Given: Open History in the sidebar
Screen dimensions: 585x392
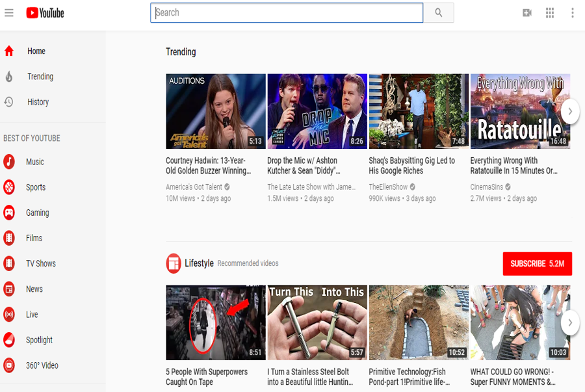Looking at the screenshot, I should point(38,102).
